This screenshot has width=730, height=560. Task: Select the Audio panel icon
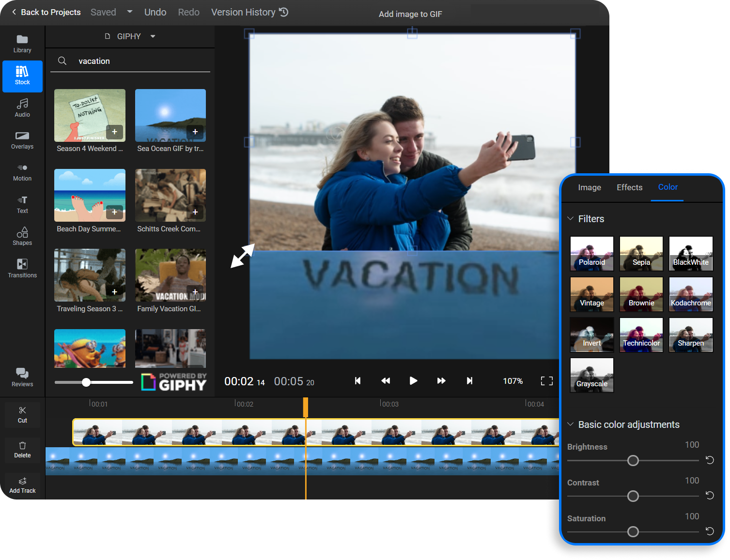[22, 107]
